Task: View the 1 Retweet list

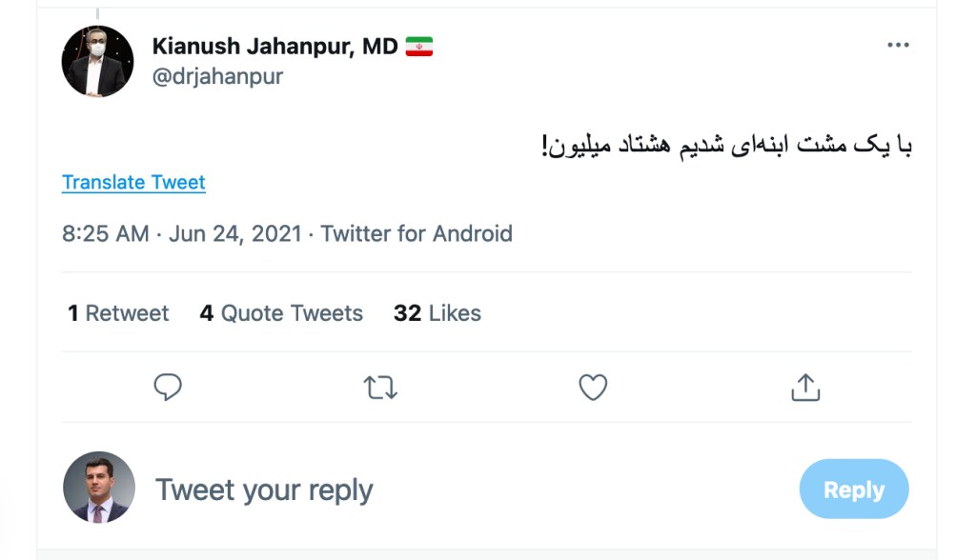Action: tap(118, 313)
